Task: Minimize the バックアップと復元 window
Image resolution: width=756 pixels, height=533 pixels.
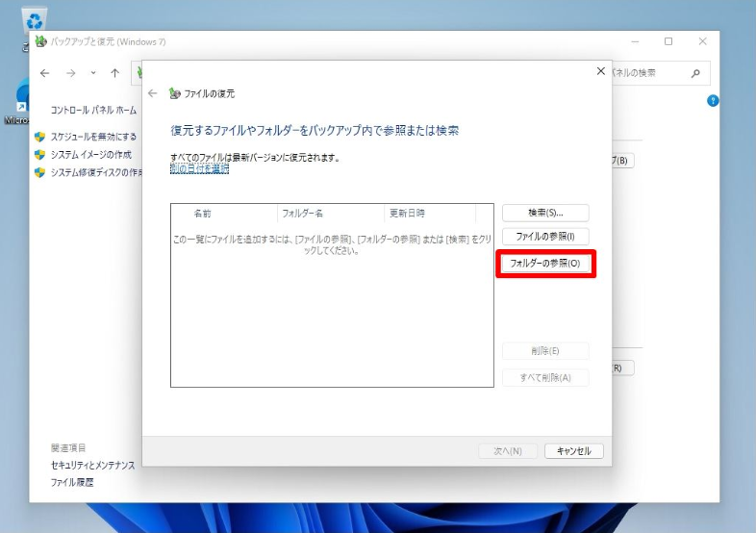Action: (635, 41)
